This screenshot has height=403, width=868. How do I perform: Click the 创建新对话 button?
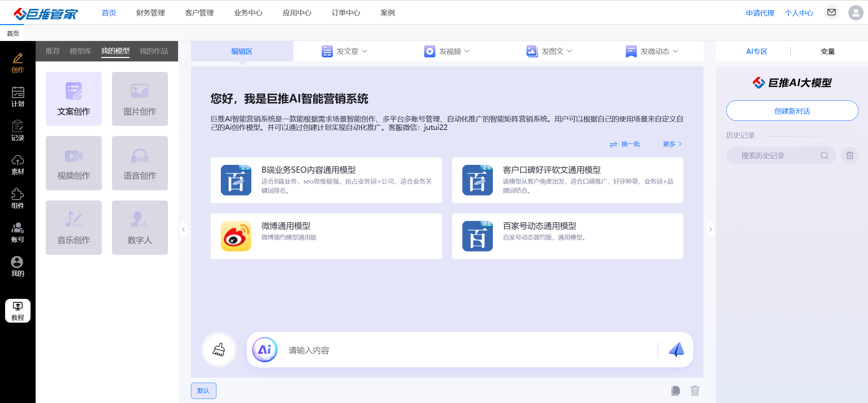(x=792, y=111)
